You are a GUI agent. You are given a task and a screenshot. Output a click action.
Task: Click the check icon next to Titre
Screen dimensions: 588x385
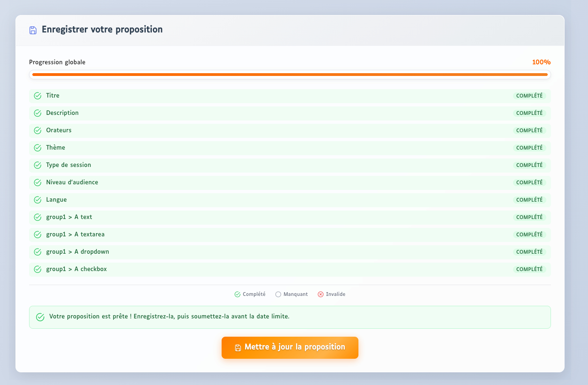(x=38, y=96)
